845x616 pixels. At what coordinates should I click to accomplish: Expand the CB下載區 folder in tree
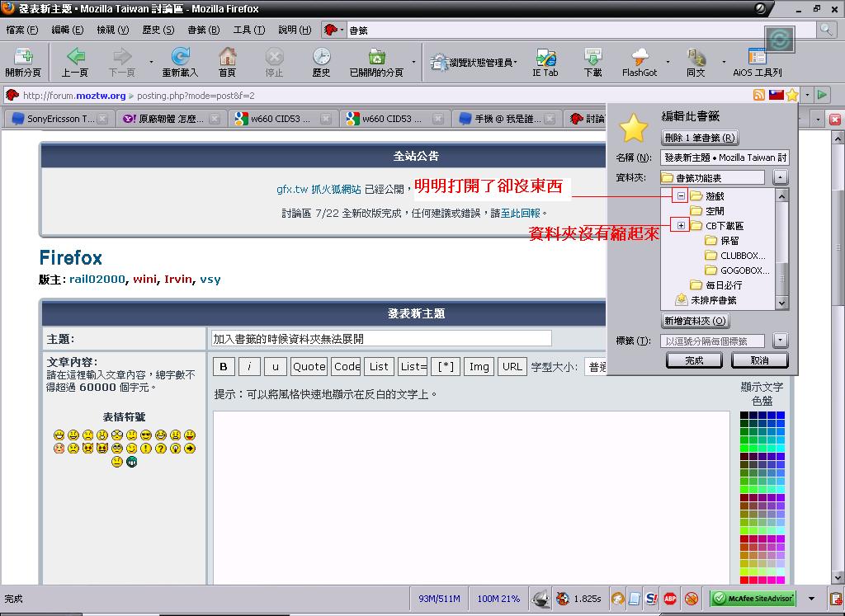click(680, 226)
